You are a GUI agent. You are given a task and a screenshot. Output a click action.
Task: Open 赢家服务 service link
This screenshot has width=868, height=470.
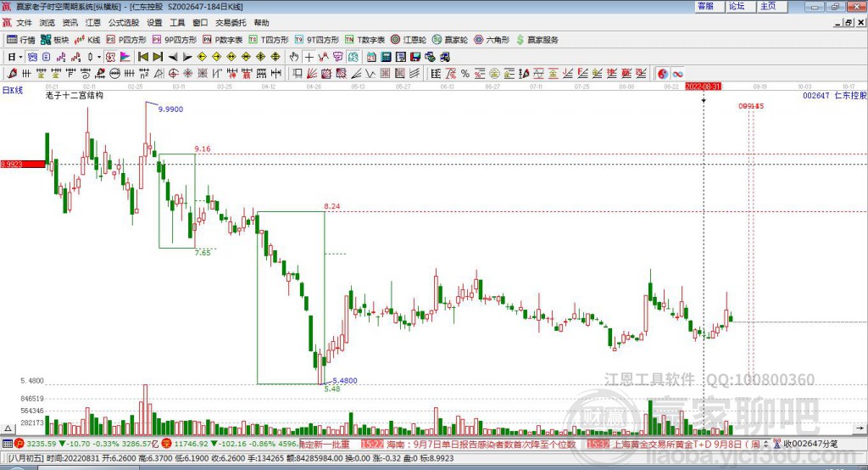click(537, 40)
